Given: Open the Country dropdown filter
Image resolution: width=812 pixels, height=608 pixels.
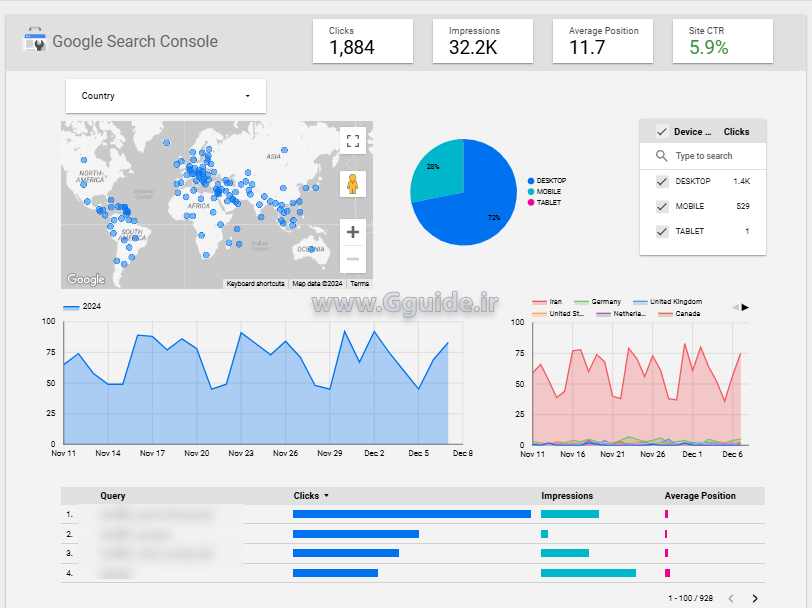Looking at the screenshot, I should (x=166, y=96).
